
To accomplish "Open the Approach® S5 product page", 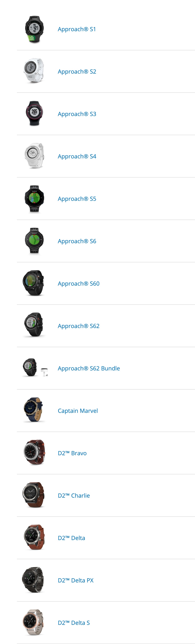I will [77, 199].
